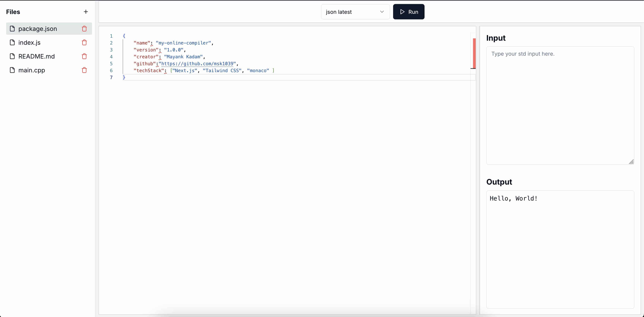Click line number 6 in editor gutter
The image size is (644, 317).
[x=111, y=71]
